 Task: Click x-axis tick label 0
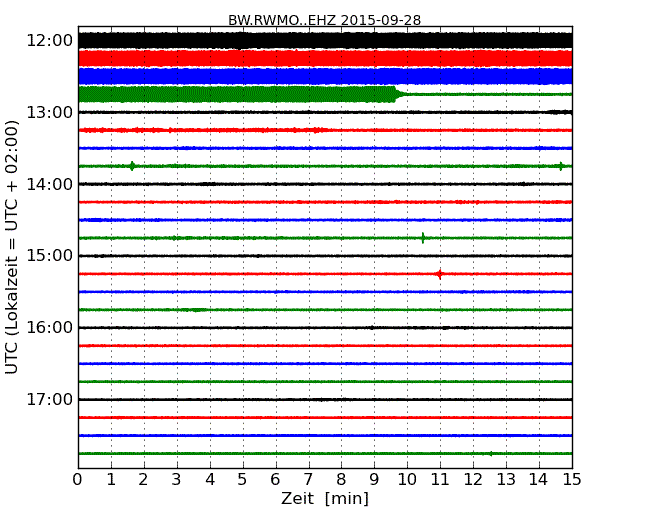tap(78, 480)
